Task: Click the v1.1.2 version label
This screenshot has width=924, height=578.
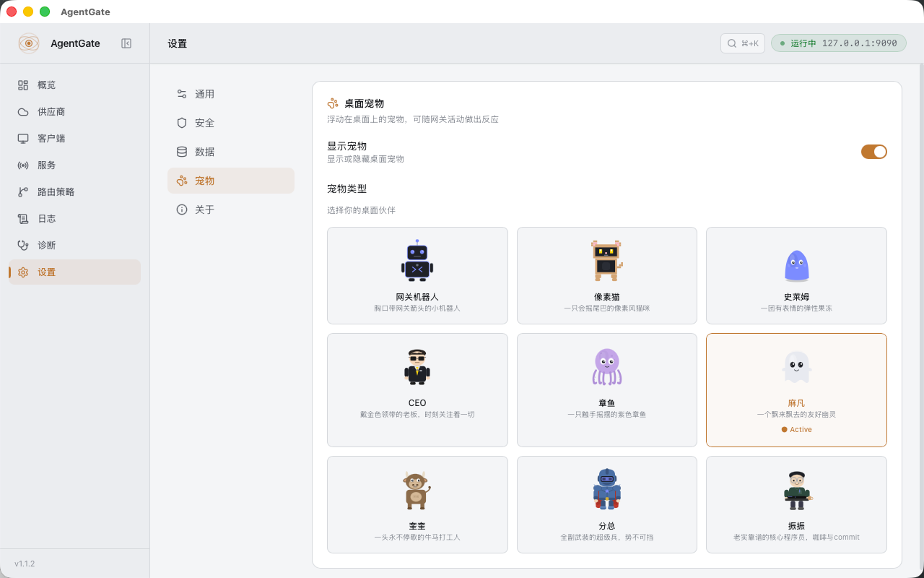Action: click(25, 564)
